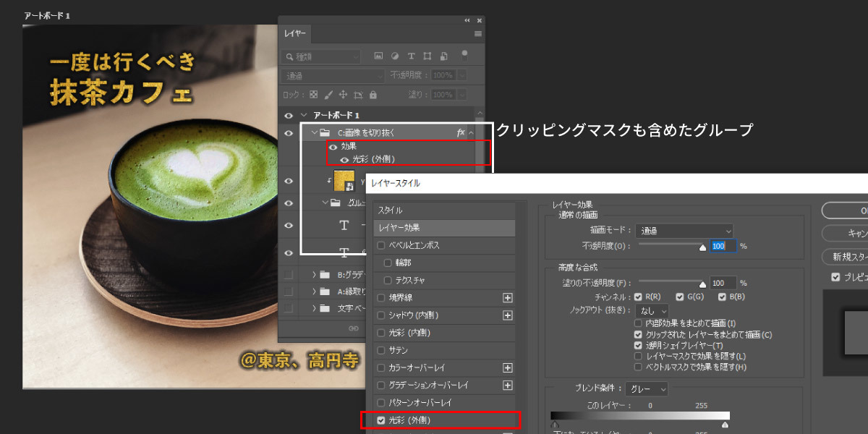
Task: Hide the gold thumbnail clipping layer via eye
Action: click(289, 182)
